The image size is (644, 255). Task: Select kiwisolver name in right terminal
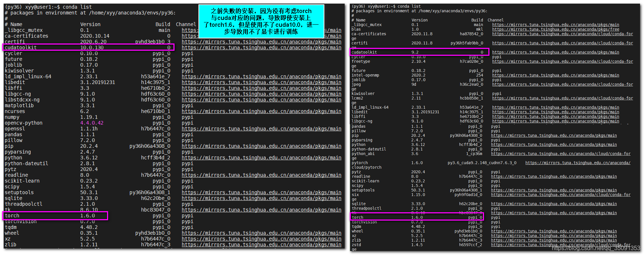click(363, 93)
